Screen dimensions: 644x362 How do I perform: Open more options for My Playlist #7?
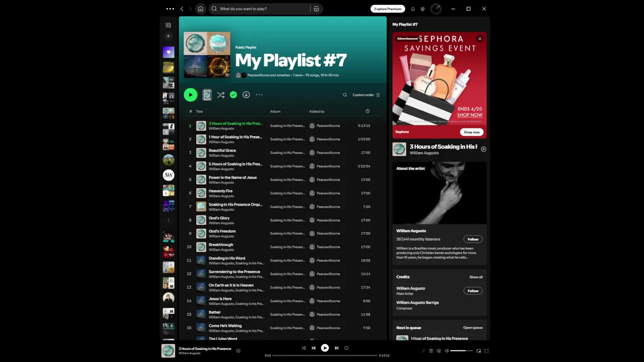tap(259, 95)
